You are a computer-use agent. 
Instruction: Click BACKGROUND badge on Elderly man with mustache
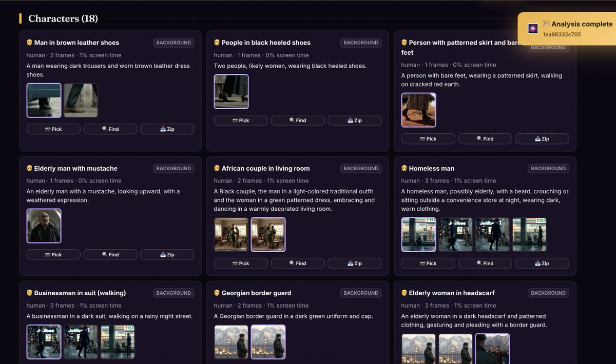coord(174,168)
